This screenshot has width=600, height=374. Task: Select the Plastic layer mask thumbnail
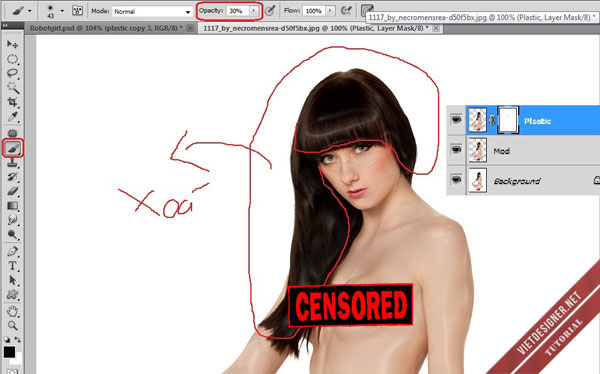point(508,120)
